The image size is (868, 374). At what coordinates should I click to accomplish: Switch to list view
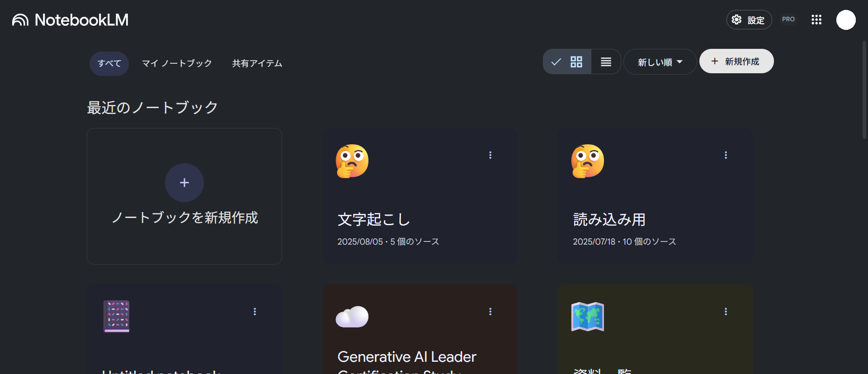pyautogui.click(x=606, y=62)
